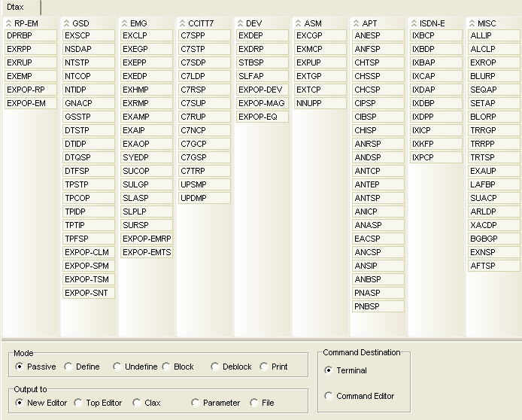Choose the PNBSP command in APT

378,306
